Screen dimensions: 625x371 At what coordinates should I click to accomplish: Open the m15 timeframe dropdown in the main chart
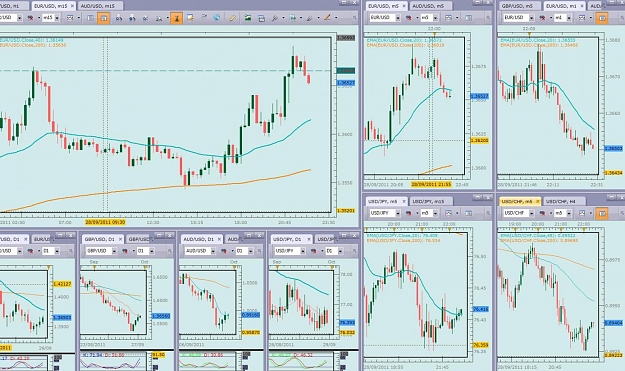point(57,18)
